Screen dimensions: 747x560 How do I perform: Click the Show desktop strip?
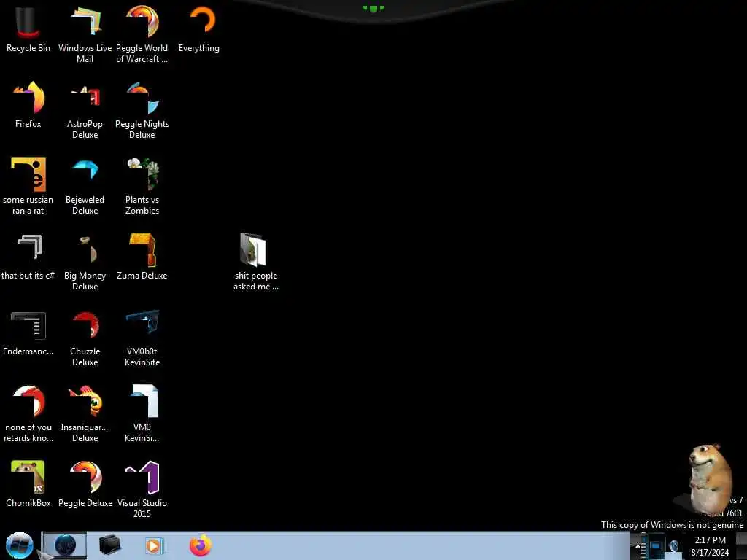click(741, 546)
